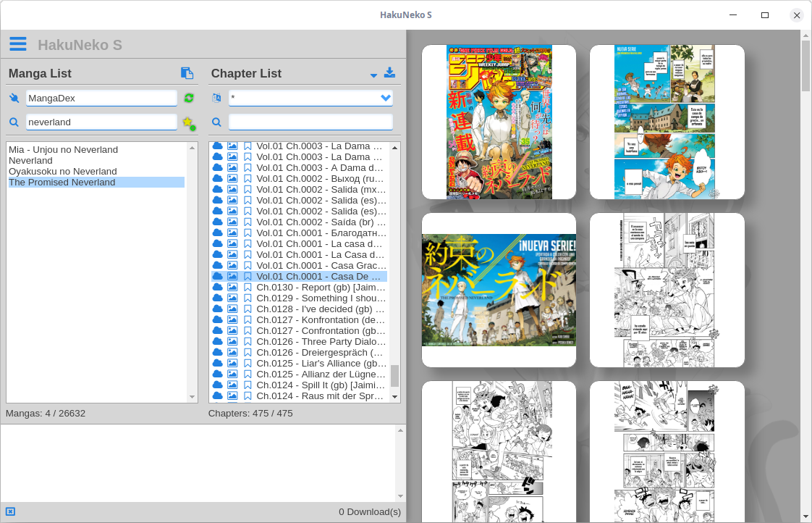Click the magnifier icon in the chapter search
The image size is (812, 523).
216,122
